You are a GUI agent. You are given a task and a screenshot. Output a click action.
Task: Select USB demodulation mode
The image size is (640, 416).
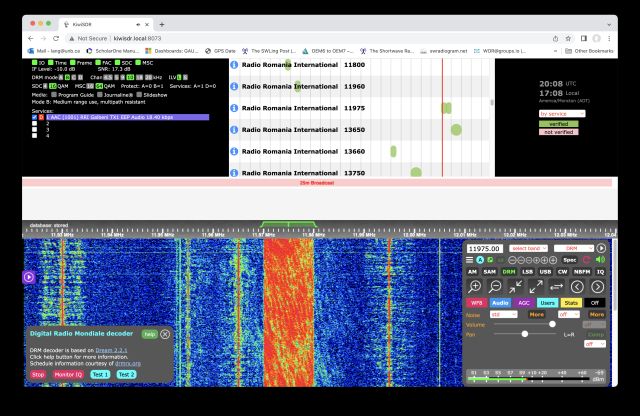pyautogui.click(x=545, y=272)
